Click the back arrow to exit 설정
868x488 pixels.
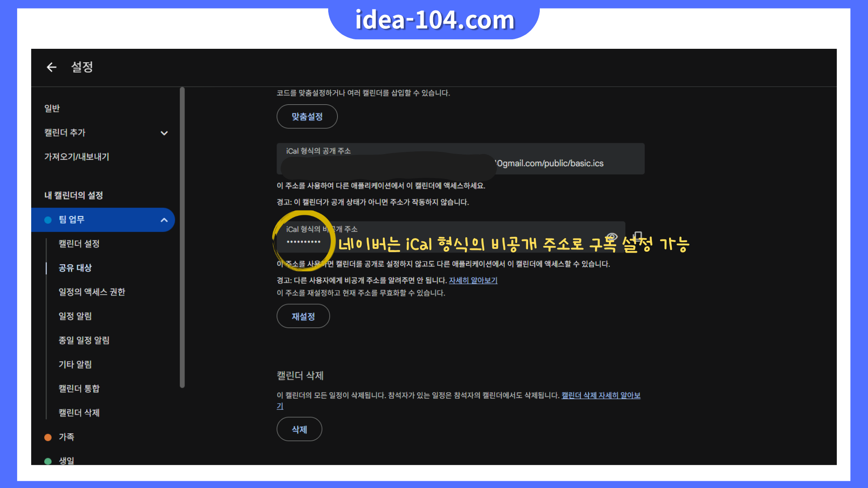[52, 67]
